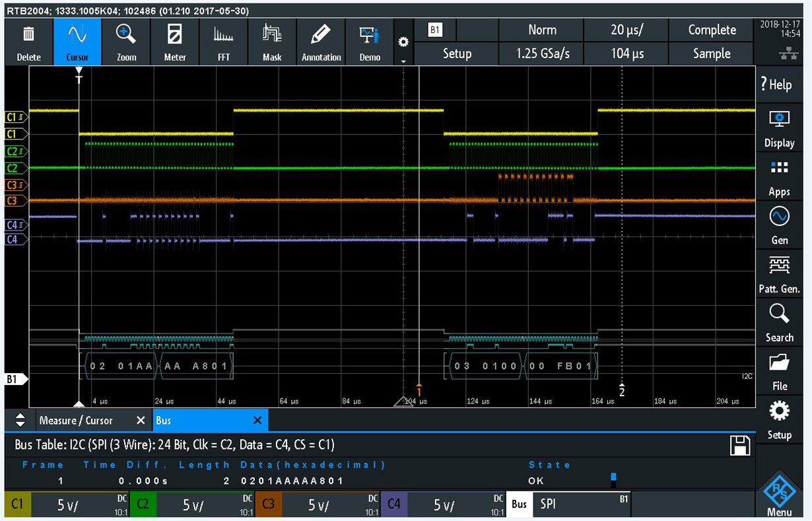Viewport: 812px width, 521px height.
Task: Open the Norm trigger mode selector
Action: tap(541, 30)
